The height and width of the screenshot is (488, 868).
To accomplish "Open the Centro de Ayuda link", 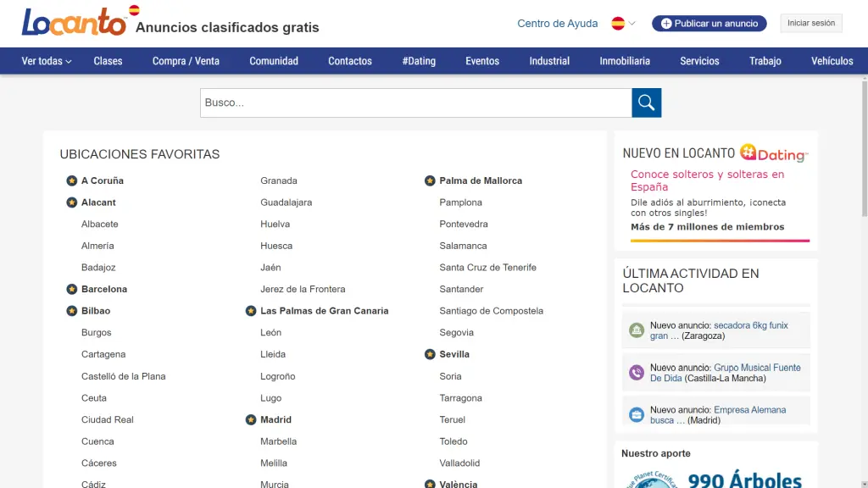I will click(557, 24).
